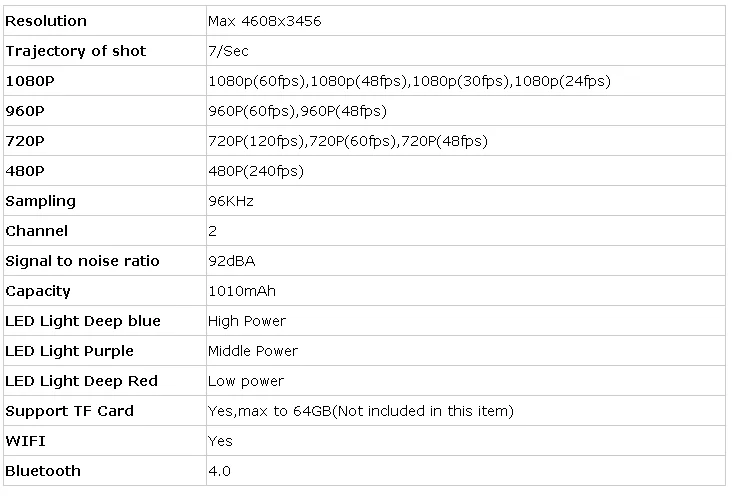This screenshot has height=499, width=737.
Task: Select the LED Light Deep Red label
Action: click(x=82, y=381)
